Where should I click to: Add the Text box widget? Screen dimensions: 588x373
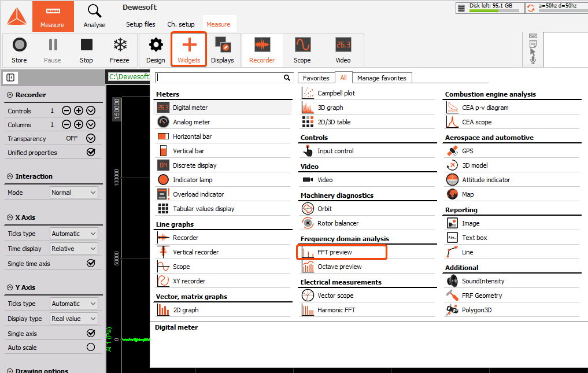[512, 238]
